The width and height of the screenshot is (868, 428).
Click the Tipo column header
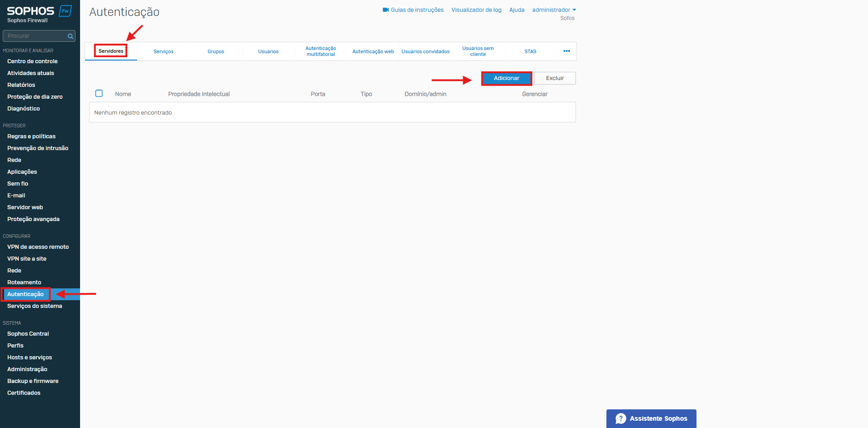click(x=366, y=94)
